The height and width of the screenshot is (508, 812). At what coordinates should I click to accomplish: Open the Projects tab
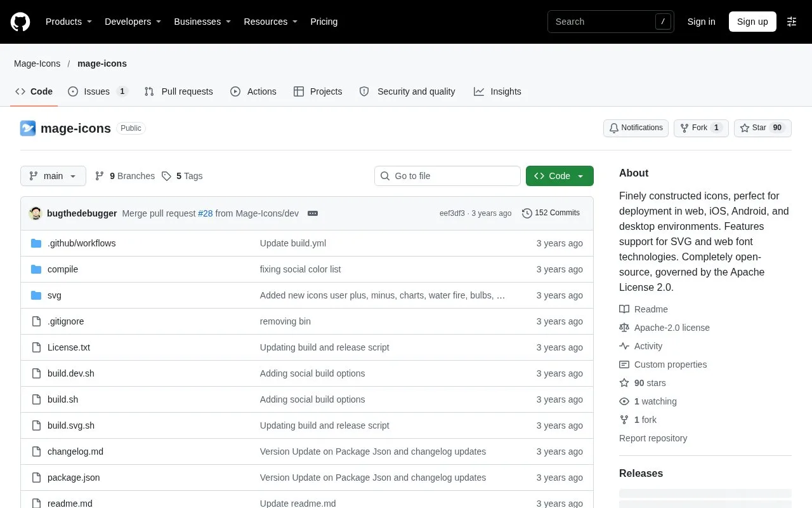318,91
